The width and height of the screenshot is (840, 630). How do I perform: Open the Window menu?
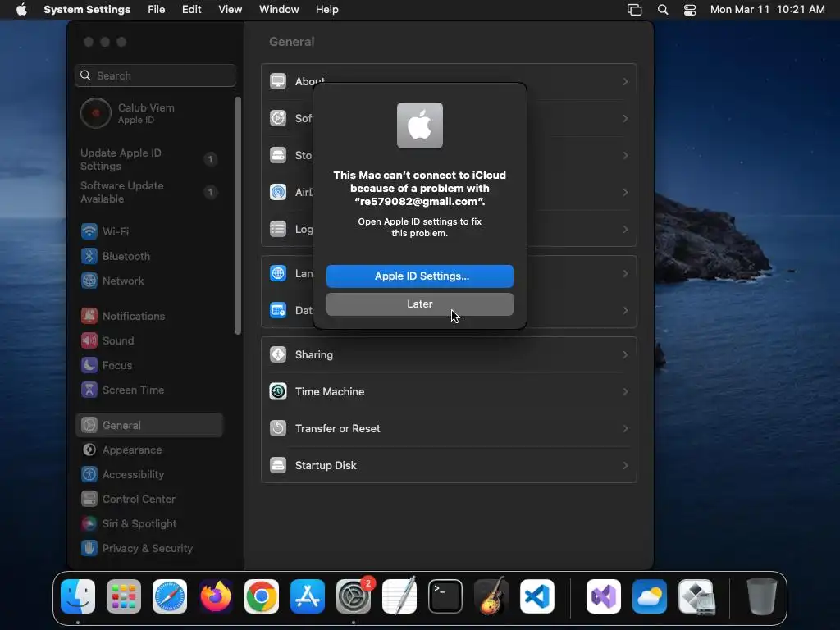(279, 10)
